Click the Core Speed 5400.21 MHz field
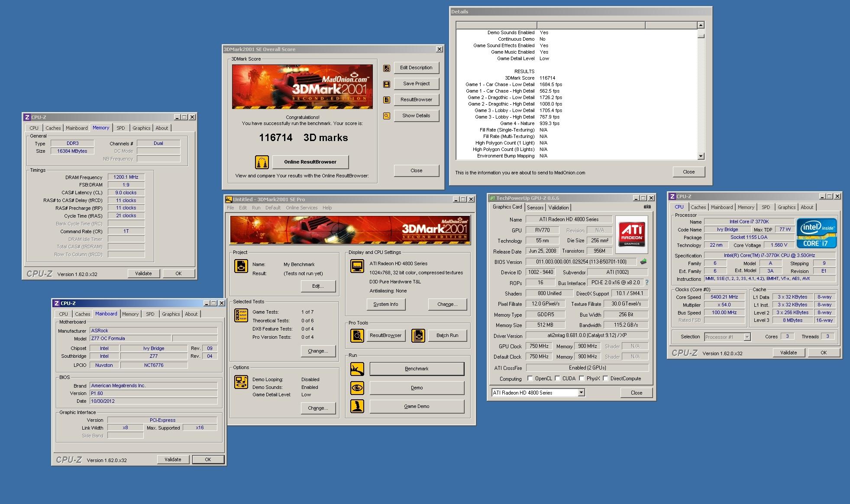The width and height of the screenshot is (850, 504). 724,297
